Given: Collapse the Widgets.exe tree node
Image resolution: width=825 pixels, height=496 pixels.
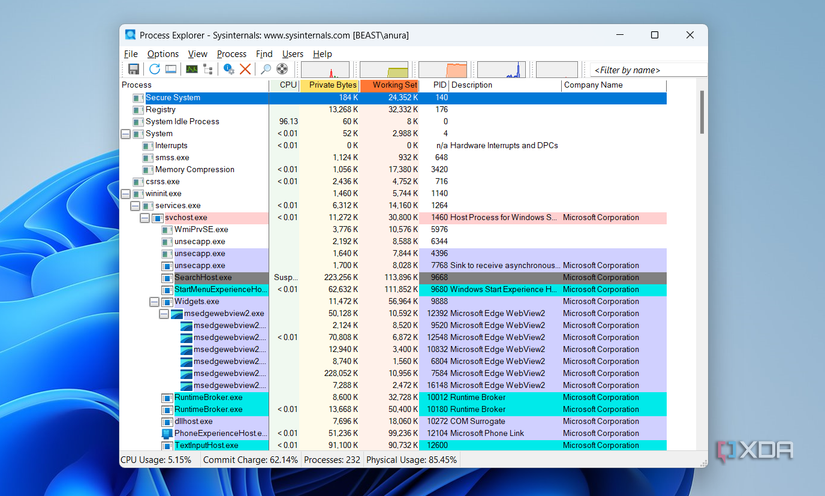Looking at the screenshot, I should click(154, 301).
